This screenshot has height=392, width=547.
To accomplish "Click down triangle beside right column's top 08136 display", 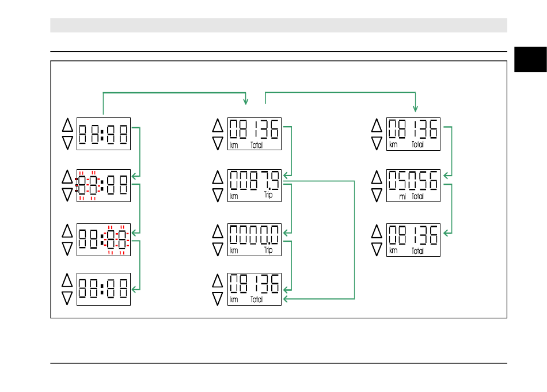I will 377,143.
